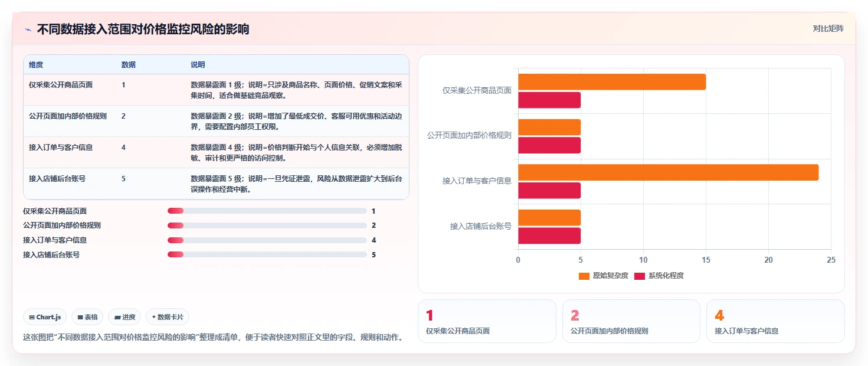Click the progress bar for 接入订单与客户信息
This screenshot has width=868, height=366.
tap(267, 240)
